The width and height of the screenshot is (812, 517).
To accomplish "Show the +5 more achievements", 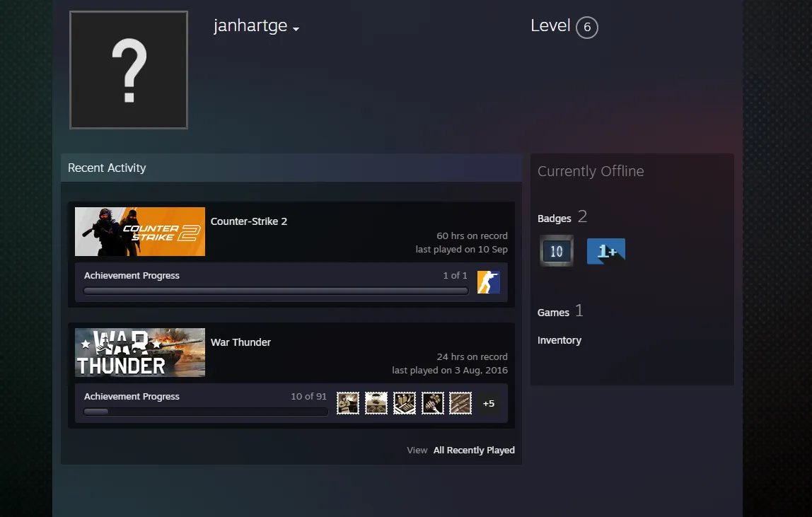I will tap(488, 404).
